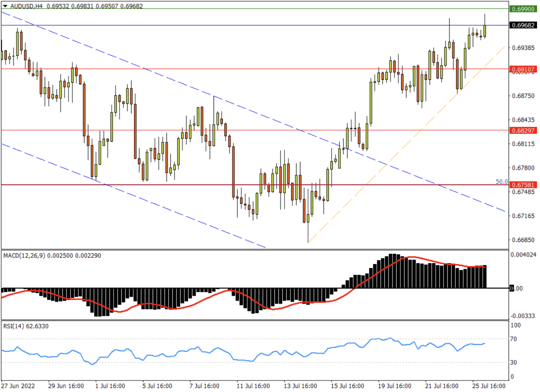The height and width of the screenshot is (392, 540).
Task: Select the current price label 0.69682
Action: tap(523, 25)
